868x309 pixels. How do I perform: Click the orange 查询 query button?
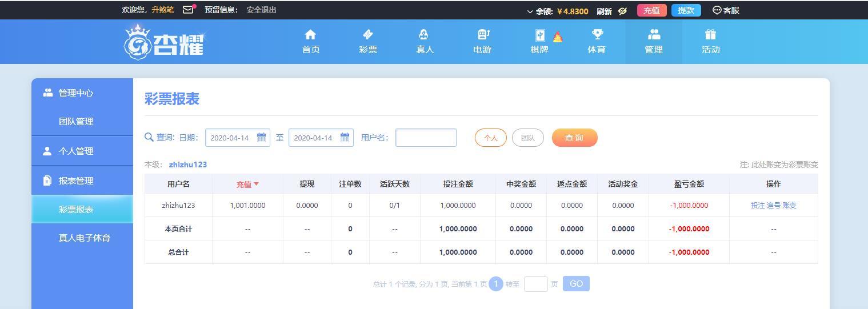pyautogui.click(x=574, y=138)
